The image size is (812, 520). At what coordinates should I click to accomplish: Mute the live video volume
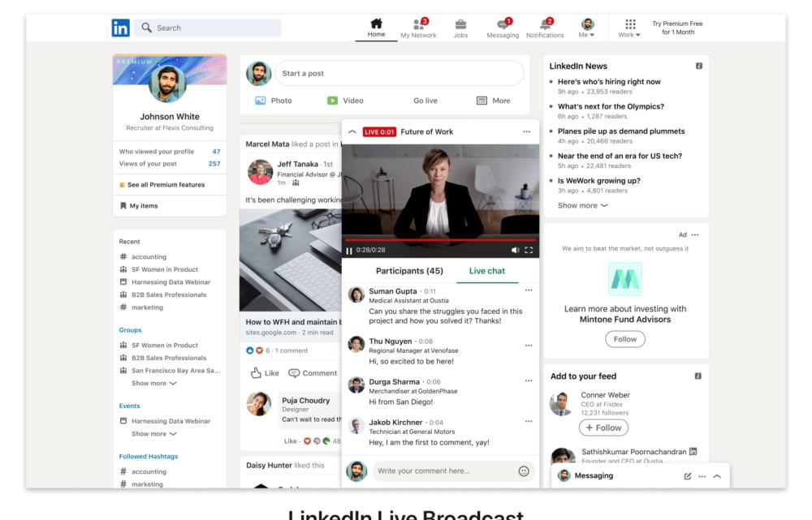pyautogui.click(x=515, y=250)
